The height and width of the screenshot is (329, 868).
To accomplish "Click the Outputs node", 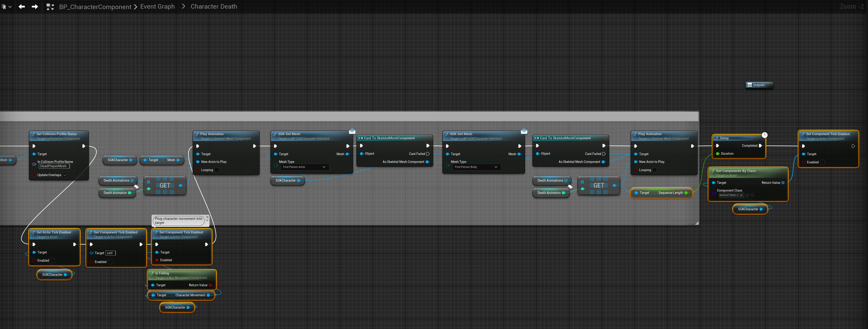I will click(x=759, y=85).
